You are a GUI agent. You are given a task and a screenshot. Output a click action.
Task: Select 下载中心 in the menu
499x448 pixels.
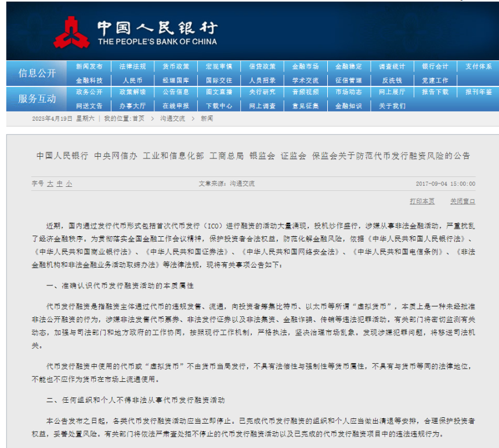219,106
